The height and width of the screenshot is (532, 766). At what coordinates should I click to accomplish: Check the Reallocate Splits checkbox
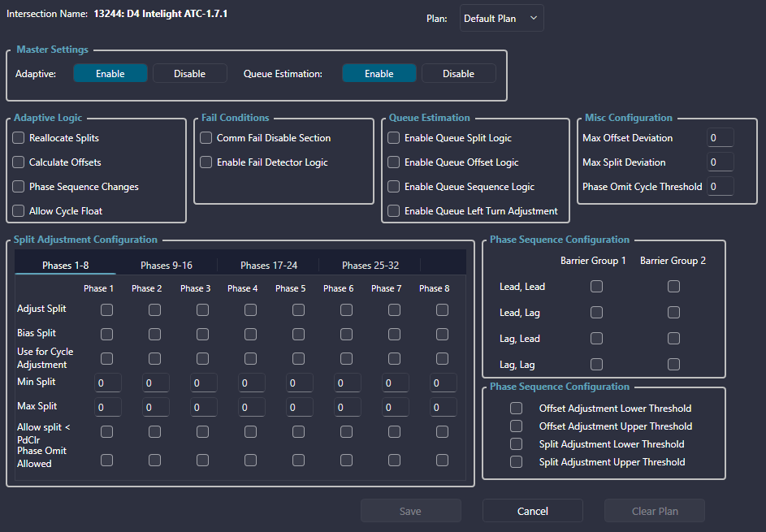tap(19, 138)
